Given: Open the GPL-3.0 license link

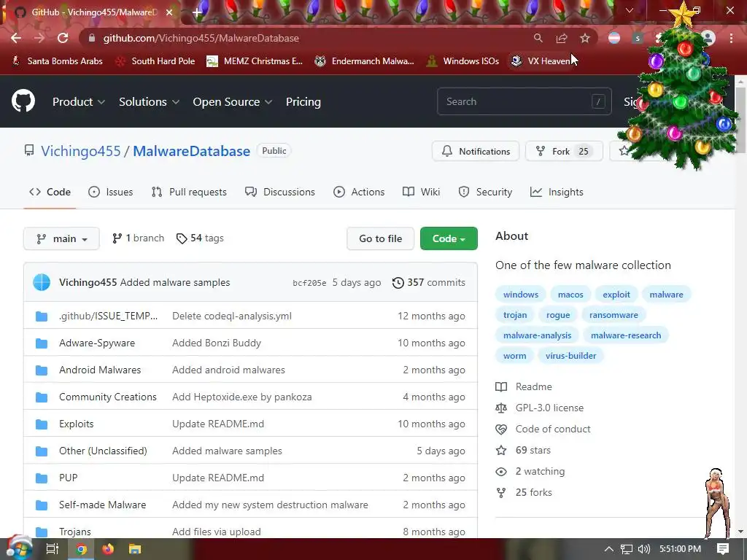Looking at the screenshot, I should 540,408.
